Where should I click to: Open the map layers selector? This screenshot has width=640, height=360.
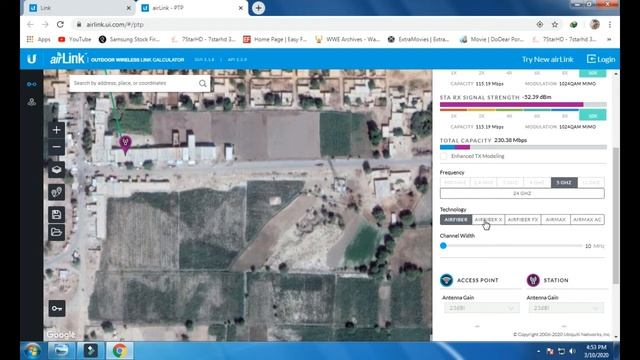56,169
